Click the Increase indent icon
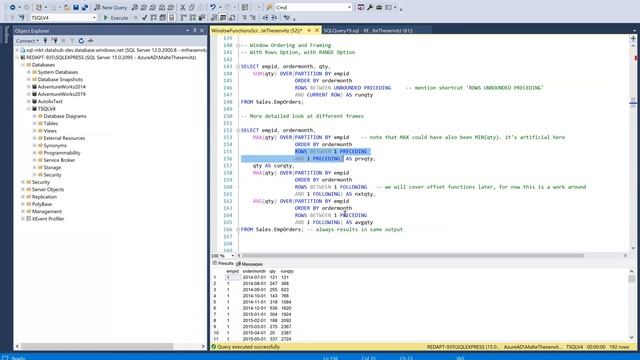 [x=274, y=18]
